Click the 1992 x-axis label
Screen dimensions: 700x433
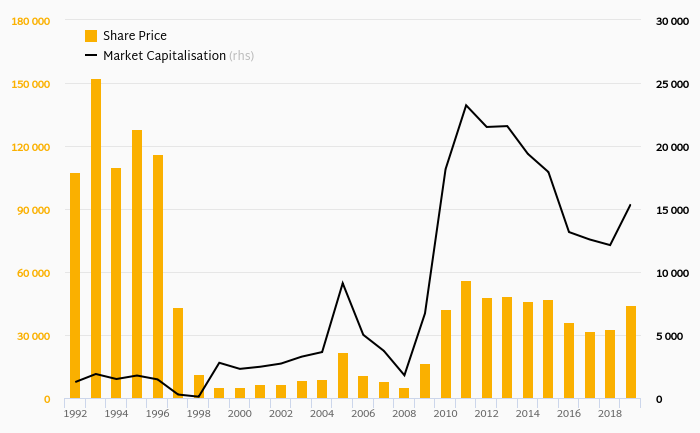[x=75, y=413]
